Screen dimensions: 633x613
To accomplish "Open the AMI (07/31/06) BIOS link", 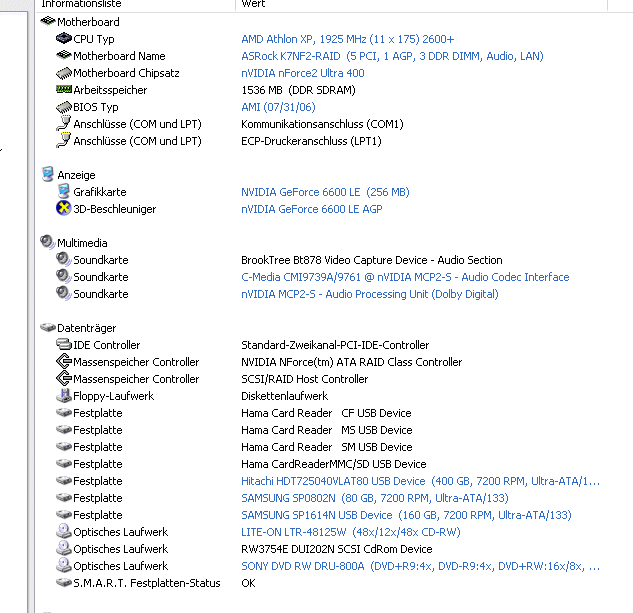I will [x=278, y=107].
